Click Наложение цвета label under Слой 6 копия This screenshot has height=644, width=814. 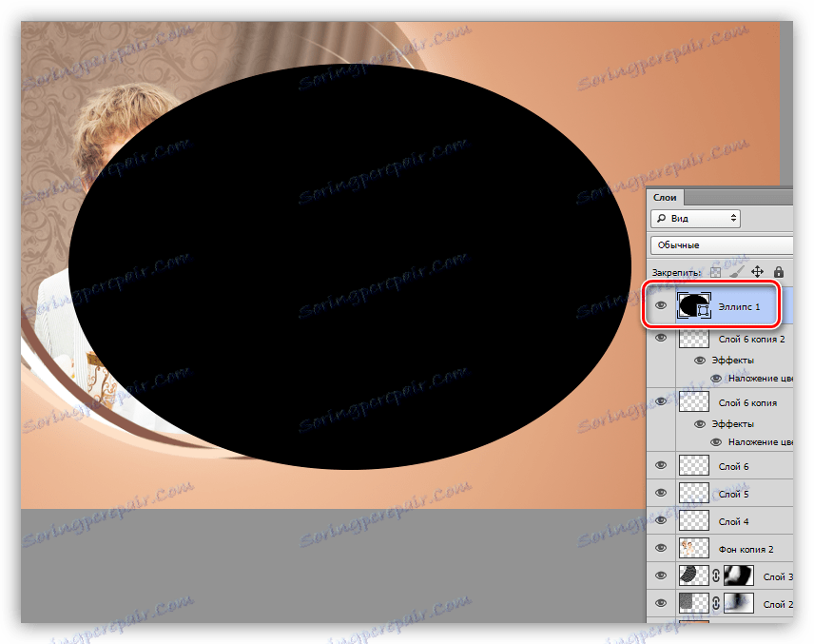pos(761,442)
